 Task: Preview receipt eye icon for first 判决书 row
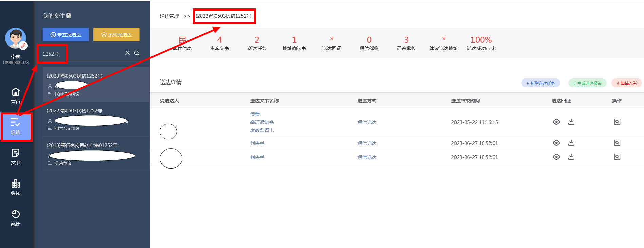(x=556, y=143)
